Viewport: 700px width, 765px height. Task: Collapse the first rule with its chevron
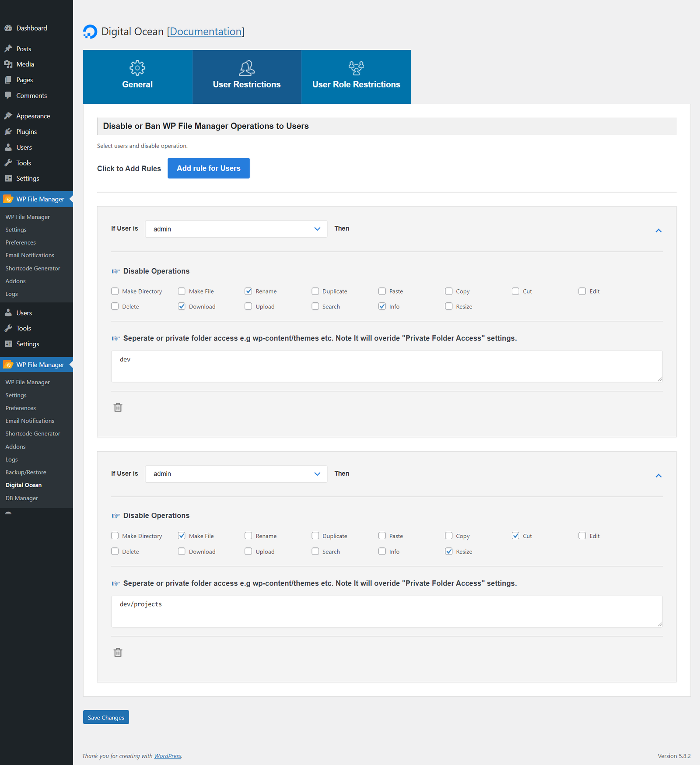pyautogui.click(x=658, y=231)
